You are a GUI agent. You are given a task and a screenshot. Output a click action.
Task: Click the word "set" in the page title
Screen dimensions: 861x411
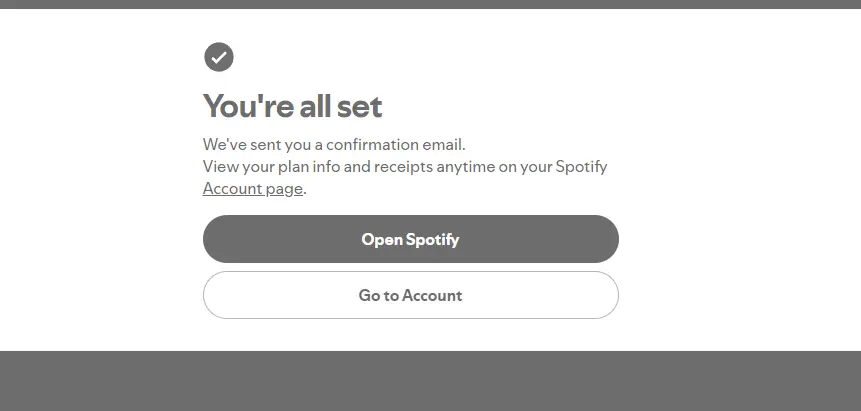coord(359,106)
